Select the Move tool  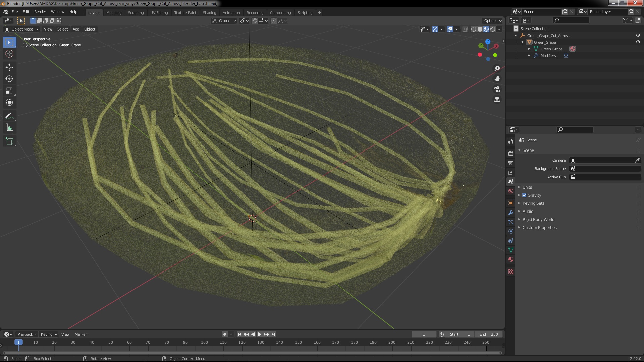click(x=9, y=67)
